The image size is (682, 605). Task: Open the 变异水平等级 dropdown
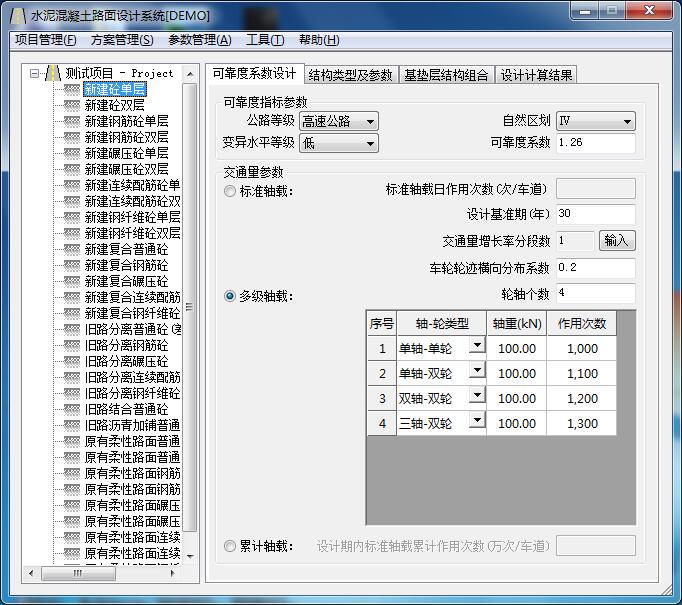339,143
